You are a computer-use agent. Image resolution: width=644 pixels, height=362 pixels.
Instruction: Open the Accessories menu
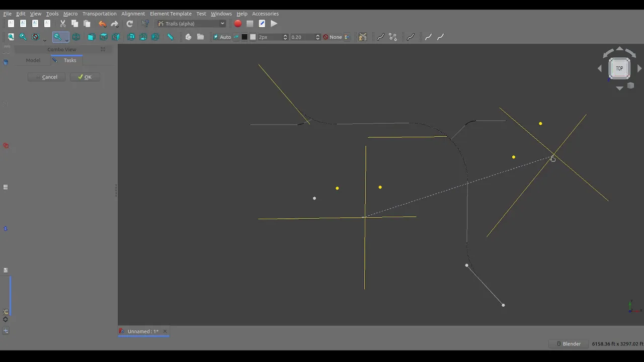[265, 14]
